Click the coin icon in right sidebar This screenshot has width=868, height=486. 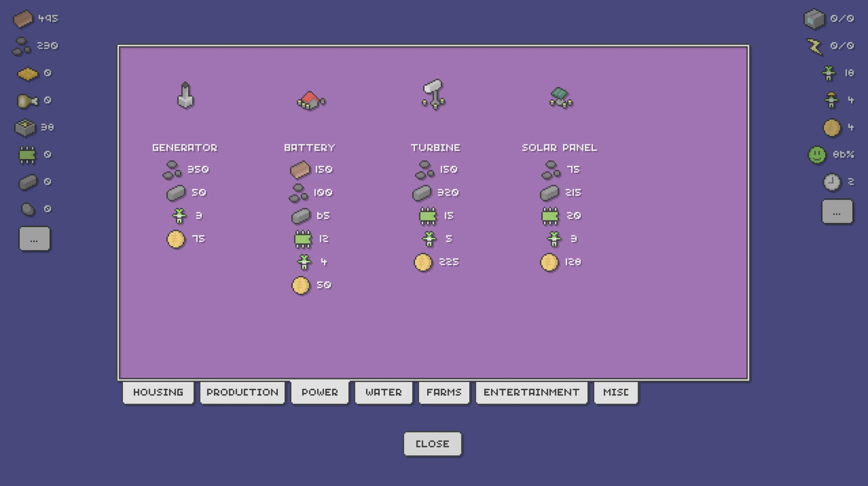pyautogui.click(x=832, y=128)
